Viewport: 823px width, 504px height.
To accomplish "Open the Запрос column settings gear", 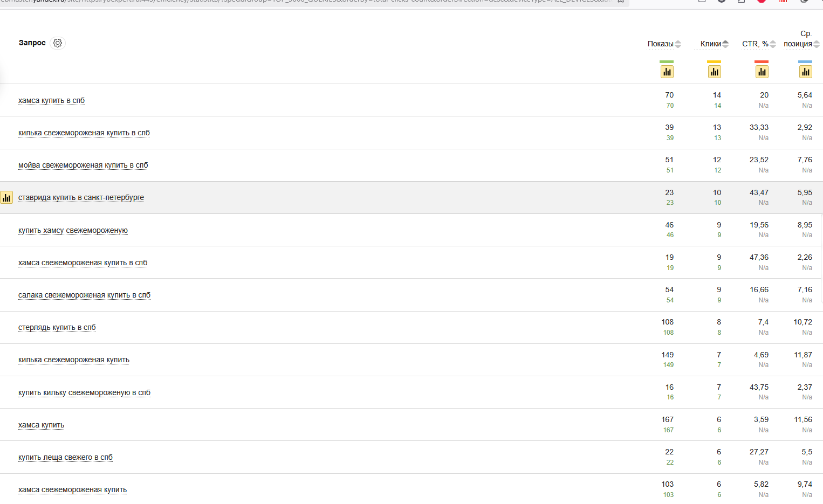I will tap(58, 43).
